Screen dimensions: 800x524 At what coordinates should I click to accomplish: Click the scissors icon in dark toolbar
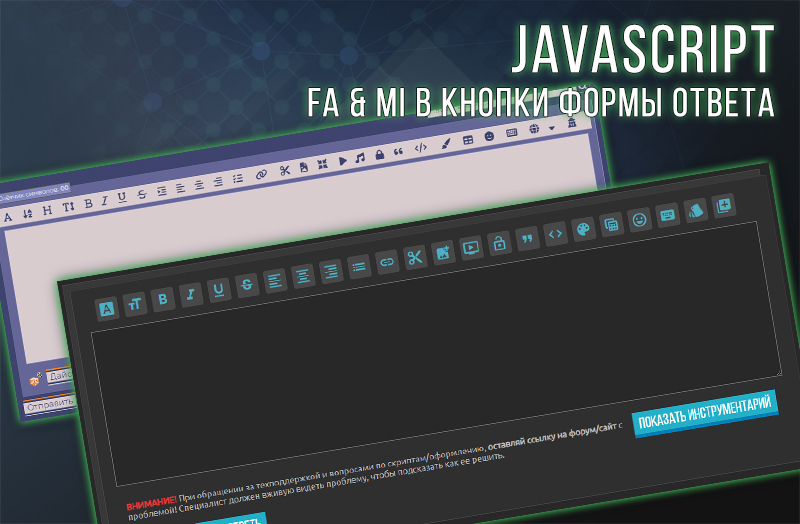415,257
